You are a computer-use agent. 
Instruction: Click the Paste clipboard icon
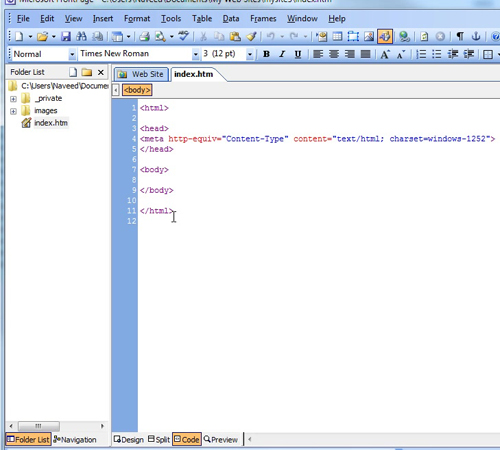click(235, 36)
